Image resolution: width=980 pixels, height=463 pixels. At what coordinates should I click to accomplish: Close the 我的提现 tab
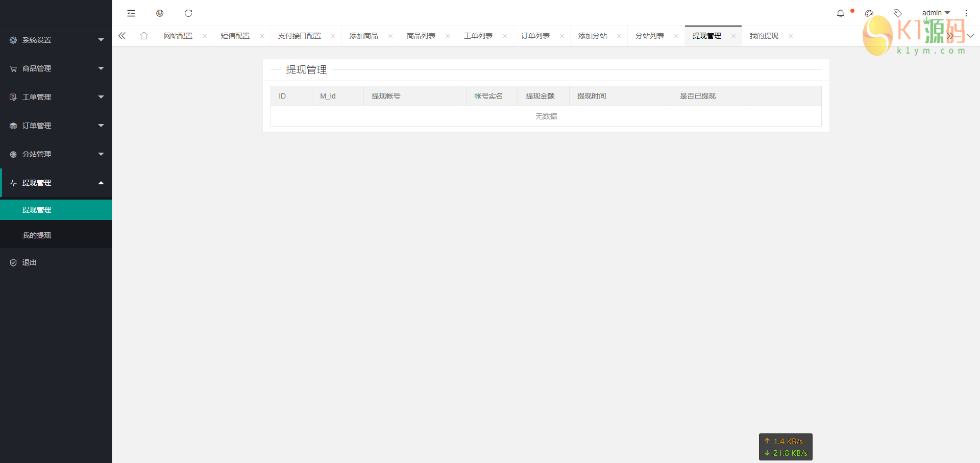pos(791,36)
